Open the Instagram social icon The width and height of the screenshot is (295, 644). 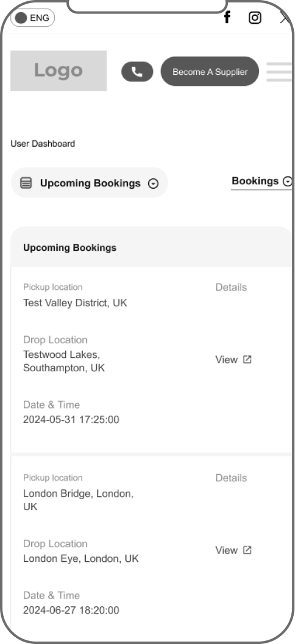pyautogui.click(x=255, y=18)
